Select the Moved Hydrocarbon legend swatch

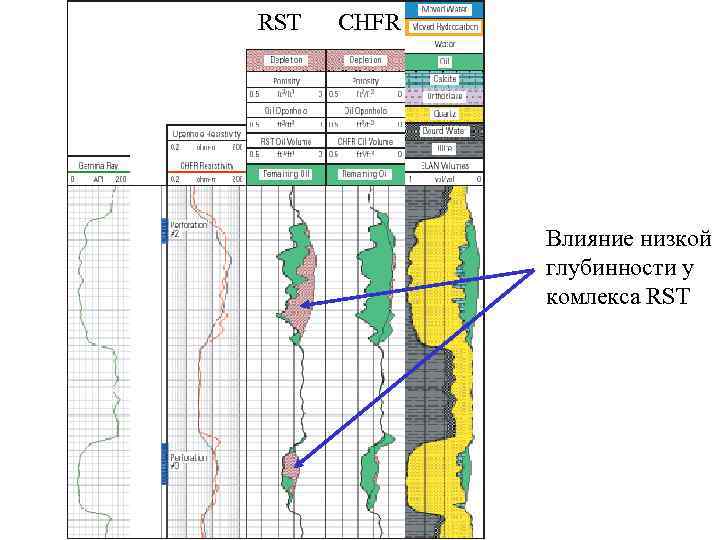tap(444, 28)
